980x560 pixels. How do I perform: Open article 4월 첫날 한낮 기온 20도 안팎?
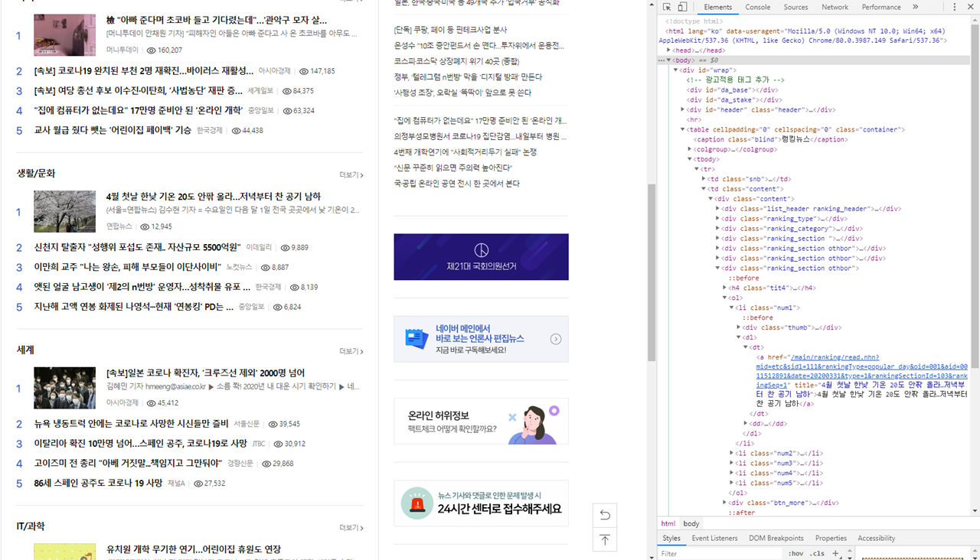coord(214,197)
